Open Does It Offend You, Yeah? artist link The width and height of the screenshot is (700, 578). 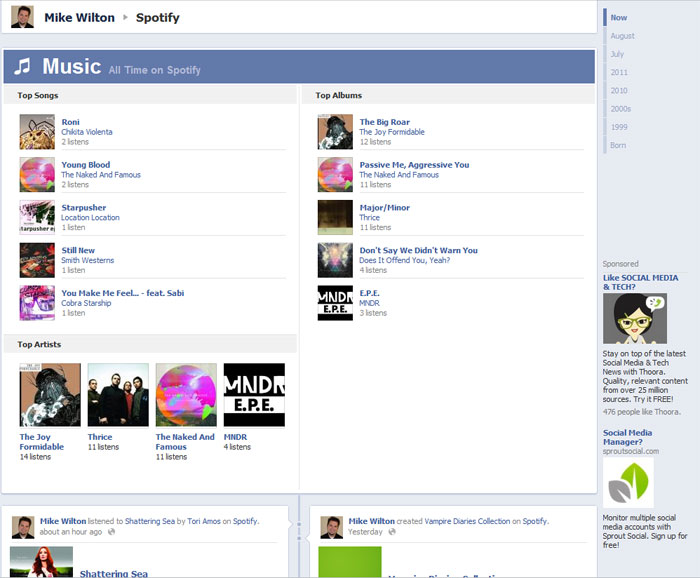point(405,260)
